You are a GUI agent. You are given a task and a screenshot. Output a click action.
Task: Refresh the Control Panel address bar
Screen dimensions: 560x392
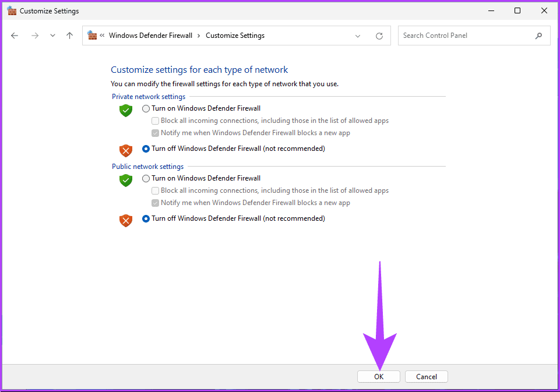point(379,36)
